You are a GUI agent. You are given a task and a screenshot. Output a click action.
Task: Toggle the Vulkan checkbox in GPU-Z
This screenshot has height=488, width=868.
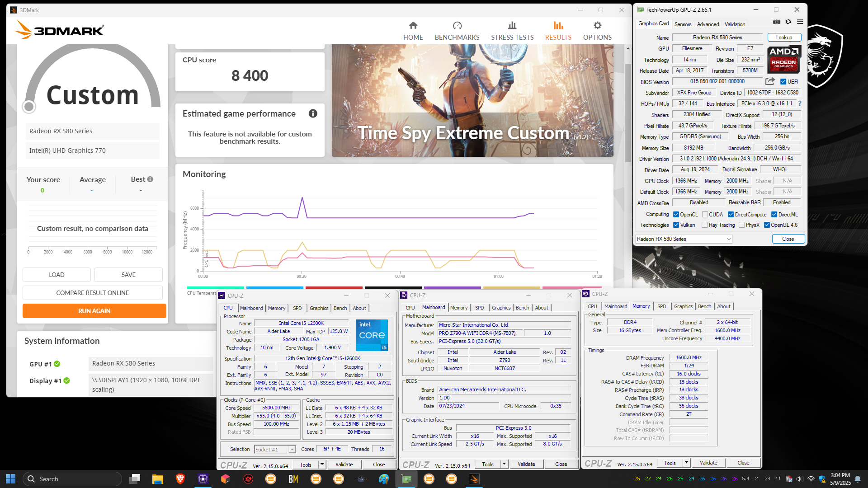(676, 225)
